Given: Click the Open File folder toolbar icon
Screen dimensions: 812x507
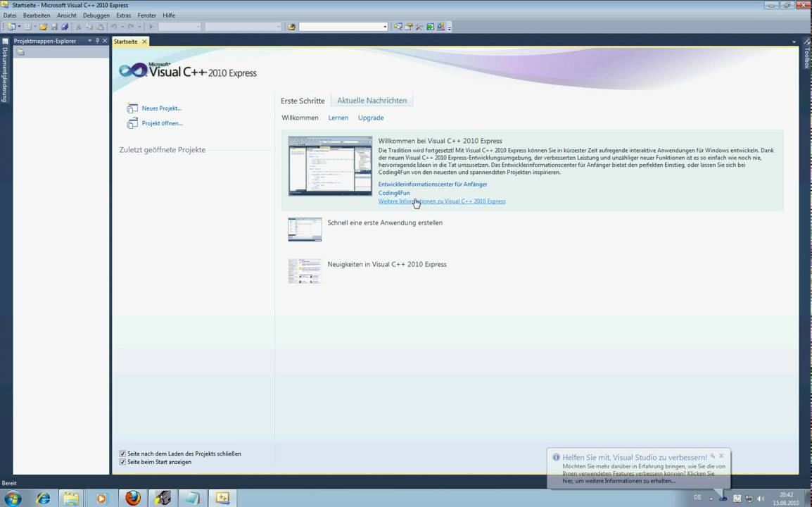Looking at the screenshot, I should point(44,27).
